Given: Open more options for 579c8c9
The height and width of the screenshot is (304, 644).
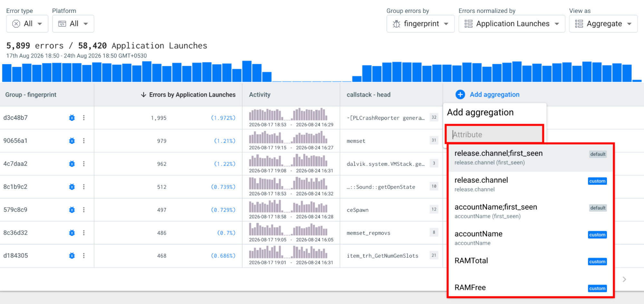Looking at the screenshot, I should 84,210.
